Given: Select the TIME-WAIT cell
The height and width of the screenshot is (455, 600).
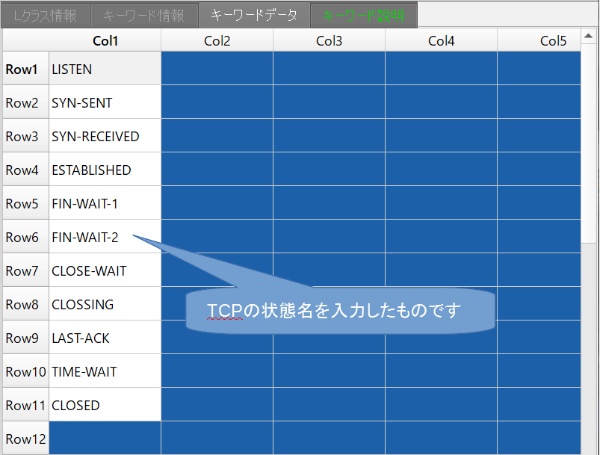Looking at the screenshot, I should click(105, 372).
